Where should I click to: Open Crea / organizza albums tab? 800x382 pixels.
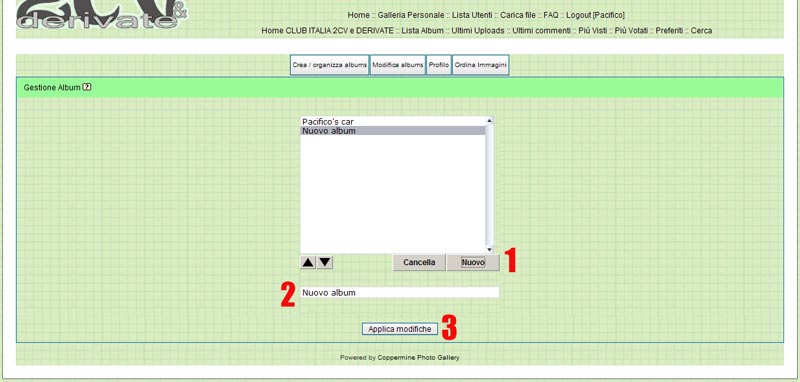pos(330,65)
